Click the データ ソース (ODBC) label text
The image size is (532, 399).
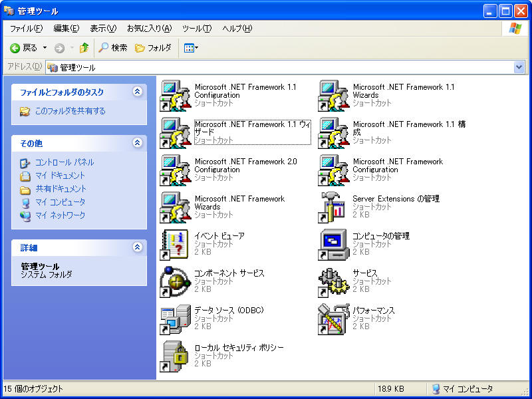tap(229, 311)
